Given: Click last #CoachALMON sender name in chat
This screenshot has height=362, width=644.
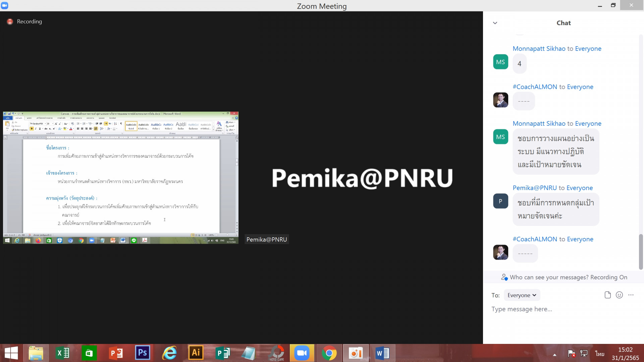Looking at the screenshot, I should coord(535,239).
